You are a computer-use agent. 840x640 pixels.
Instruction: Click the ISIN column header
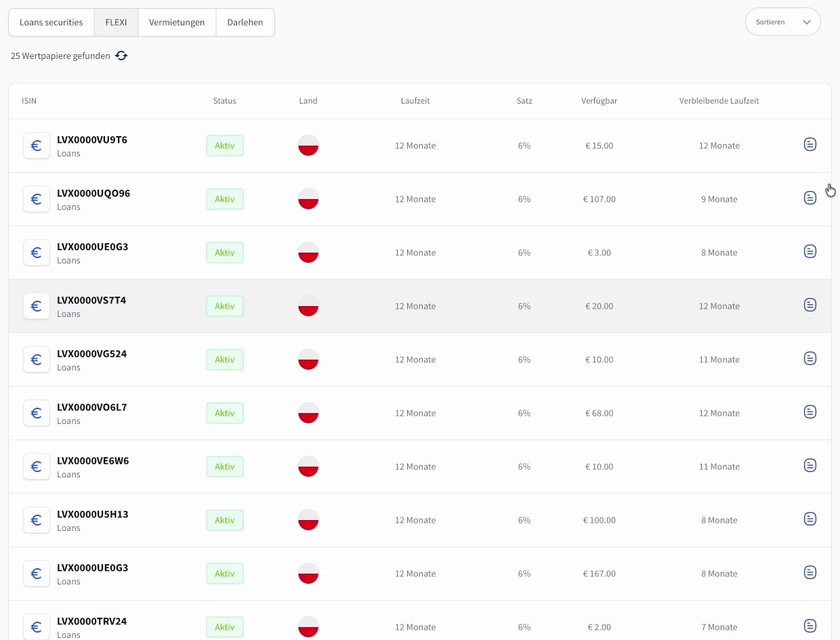tap(29, 101)
